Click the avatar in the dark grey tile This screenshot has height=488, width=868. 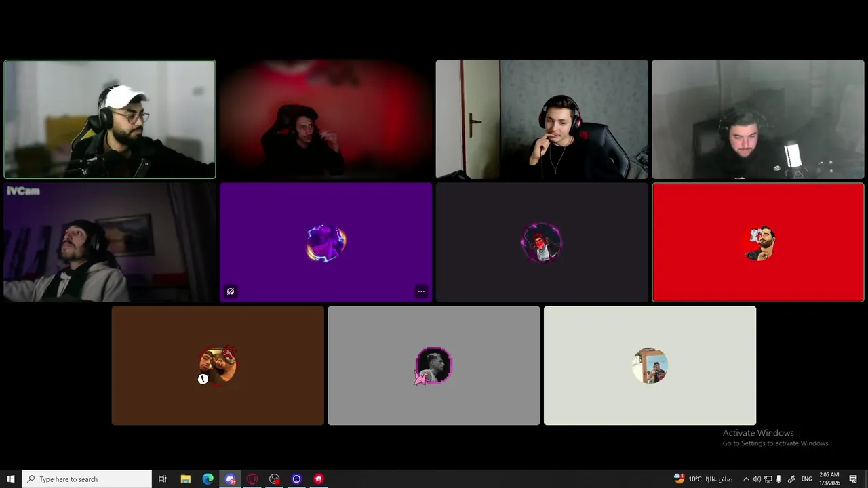(541, 243)
